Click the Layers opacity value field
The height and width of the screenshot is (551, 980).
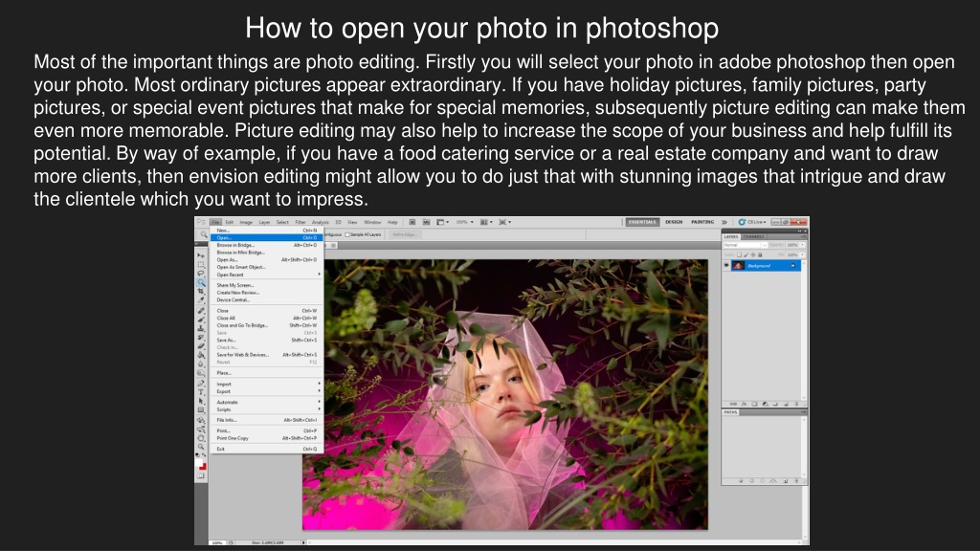[792, 245]
